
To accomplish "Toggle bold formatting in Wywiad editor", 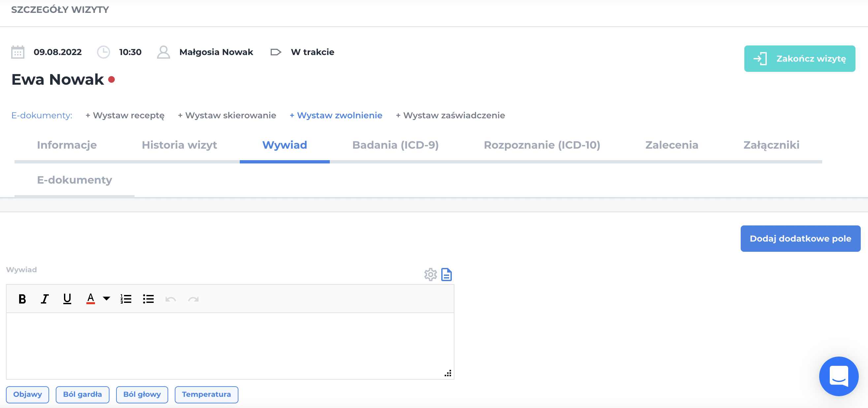I will click(x=22, y=299).
